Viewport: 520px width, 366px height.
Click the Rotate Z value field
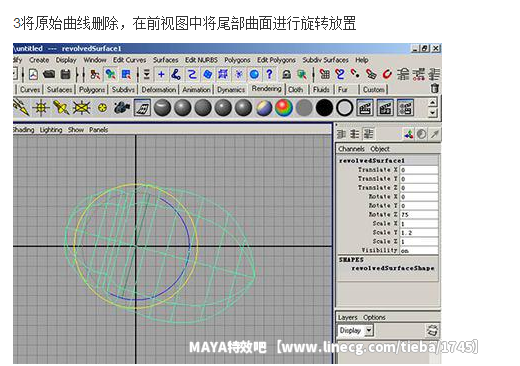pos(419,214)
